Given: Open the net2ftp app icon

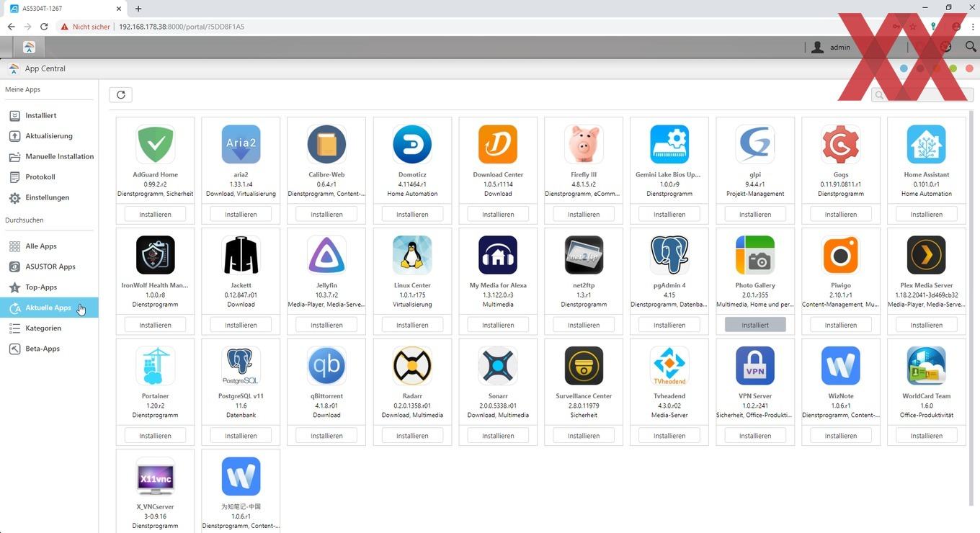Looking at the screenshot, I should (584, 255).
